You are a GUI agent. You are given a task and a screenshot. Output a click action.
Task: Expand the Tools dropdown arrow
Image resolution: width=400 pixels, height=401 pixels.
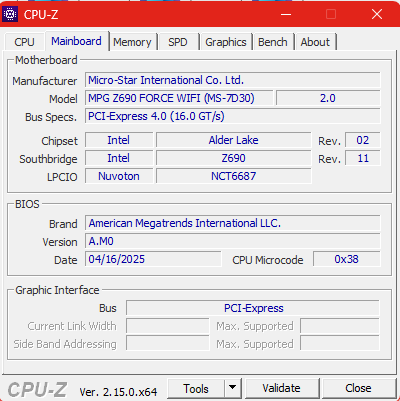(233, 388)
